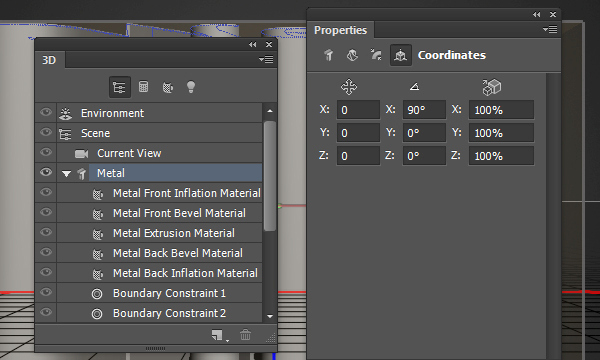Open the 3D panel flyout menu
600x360 pixels.
(x=266, y=59)
